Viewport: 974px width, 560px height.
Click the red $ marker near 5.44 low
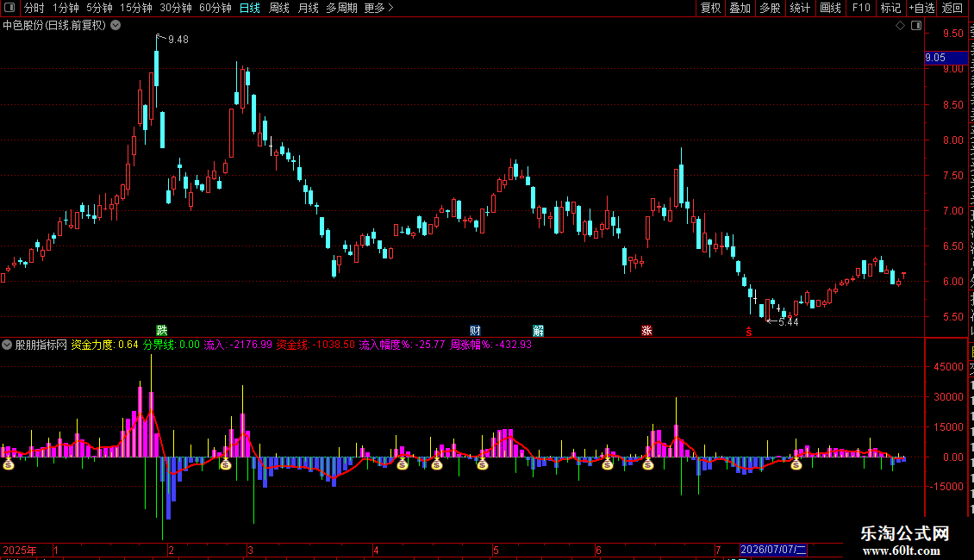coord(748,333)
